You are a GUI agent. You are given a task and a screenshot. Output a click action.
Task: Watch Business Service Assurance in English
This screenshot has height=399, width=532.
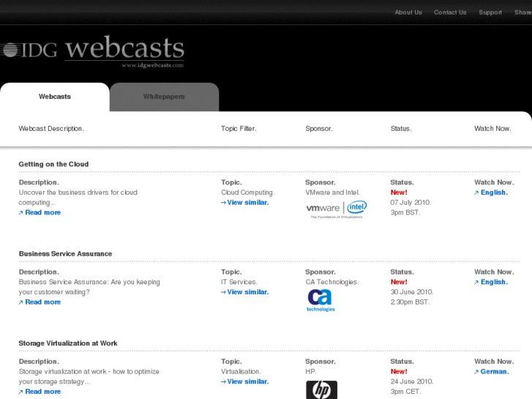coord(491,282)
